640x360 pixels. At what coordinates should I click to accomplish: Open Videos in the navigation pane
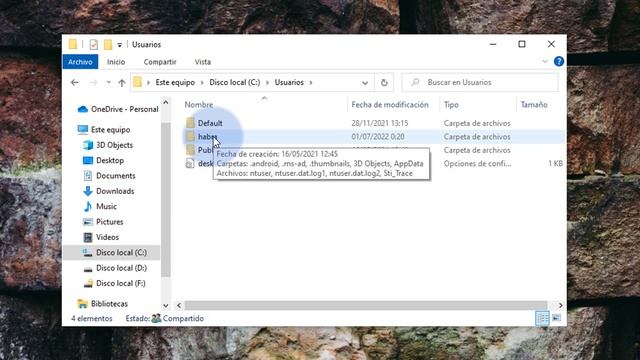tap(107, 237)
